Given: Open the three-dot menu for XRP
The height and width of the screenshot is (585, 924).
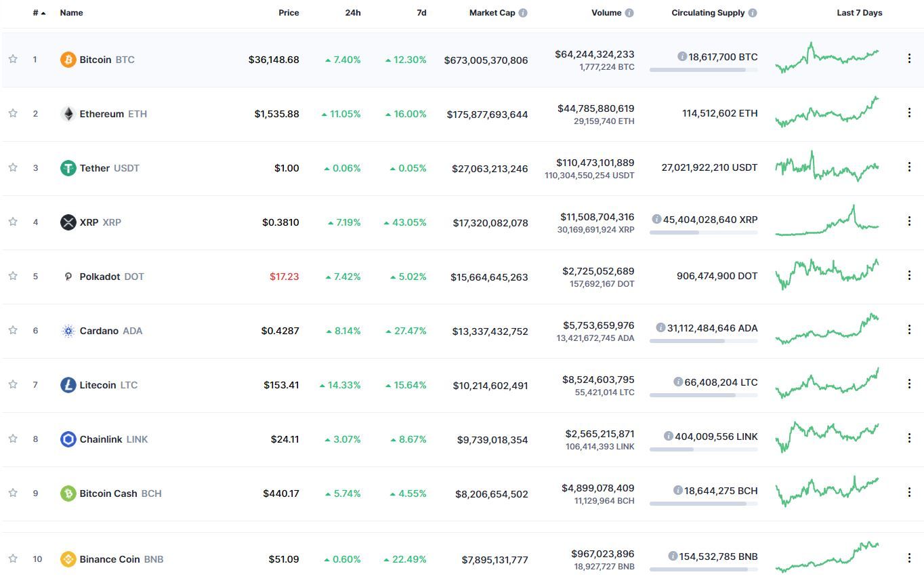Looking at the screenshot, I should [909, 221].
